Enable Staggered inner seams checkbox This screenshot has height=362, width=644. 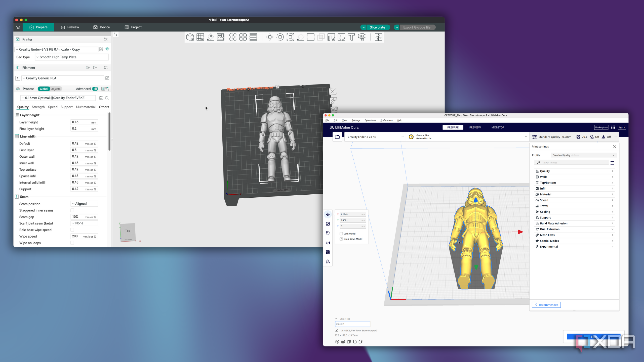tap(72, 210)
